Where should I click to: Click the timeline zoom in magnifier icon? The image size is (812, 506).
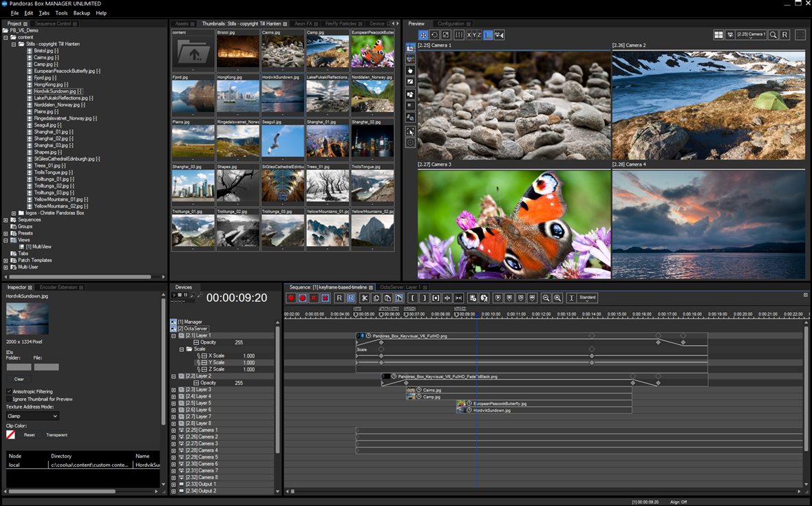tap(557, 298)
